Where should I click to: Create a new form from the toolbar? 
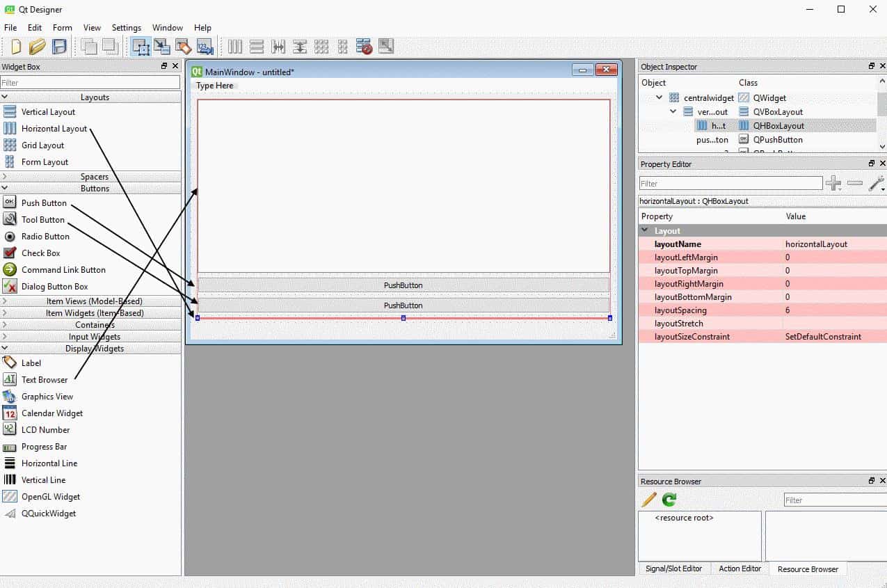[x=16, y=47]
